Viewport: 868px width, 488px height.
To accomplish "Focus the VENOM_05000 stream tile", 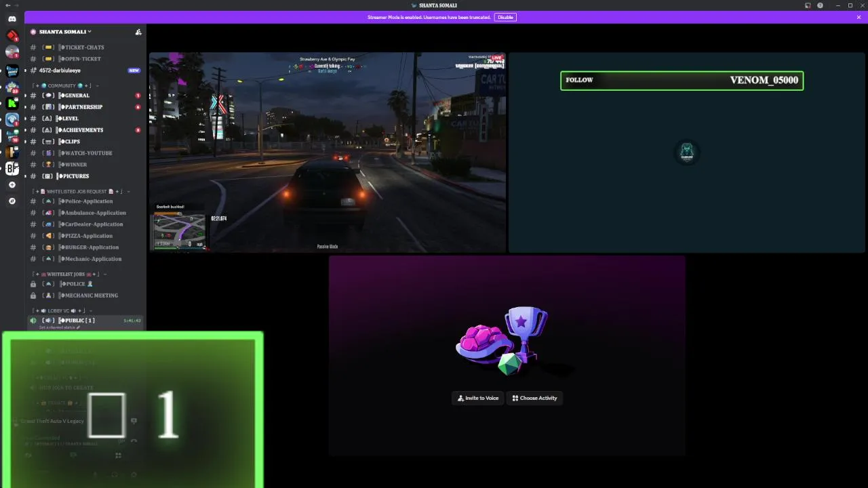I will tap(687, 152).
